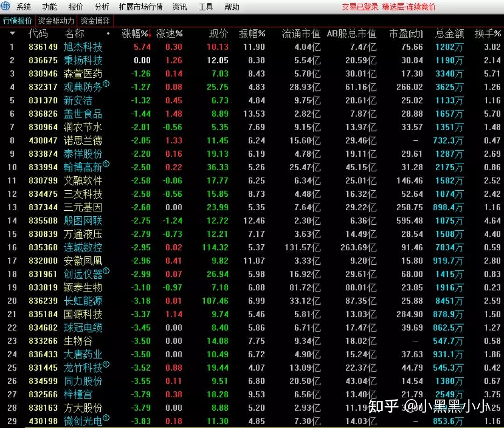
Task: Select stock row 旭杰科技
Action: coord(252,47)
